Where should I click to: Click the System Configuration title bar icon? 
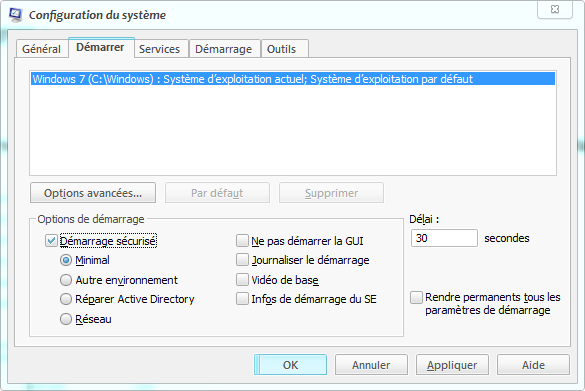pyautogui.click(x=16, y=15)
